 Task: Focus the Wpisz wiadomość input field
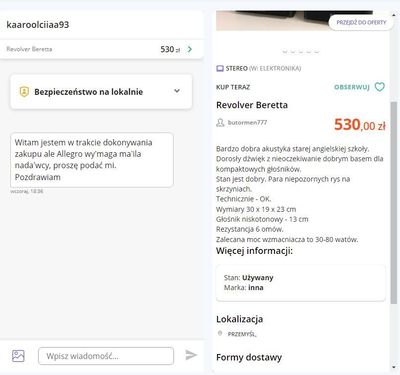coord(106,356)
